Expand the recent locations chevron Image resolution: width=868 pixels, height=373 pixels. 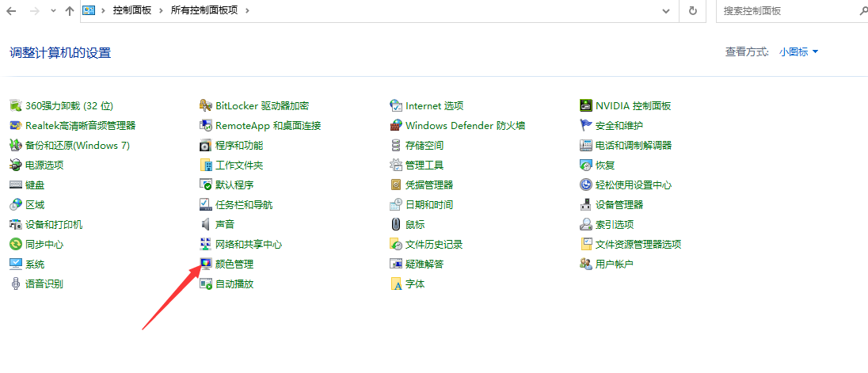coord(53,10)
